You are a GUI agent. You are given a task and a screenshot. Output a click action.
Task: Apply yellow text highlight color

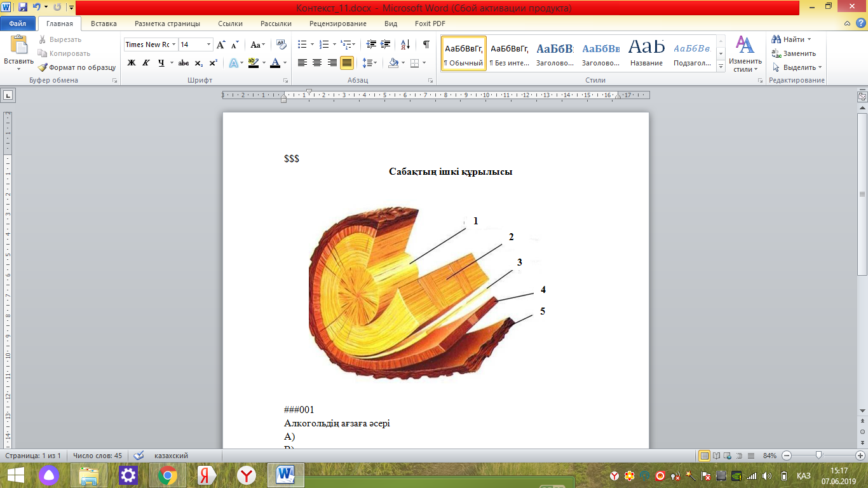click(x=254, y=63)
